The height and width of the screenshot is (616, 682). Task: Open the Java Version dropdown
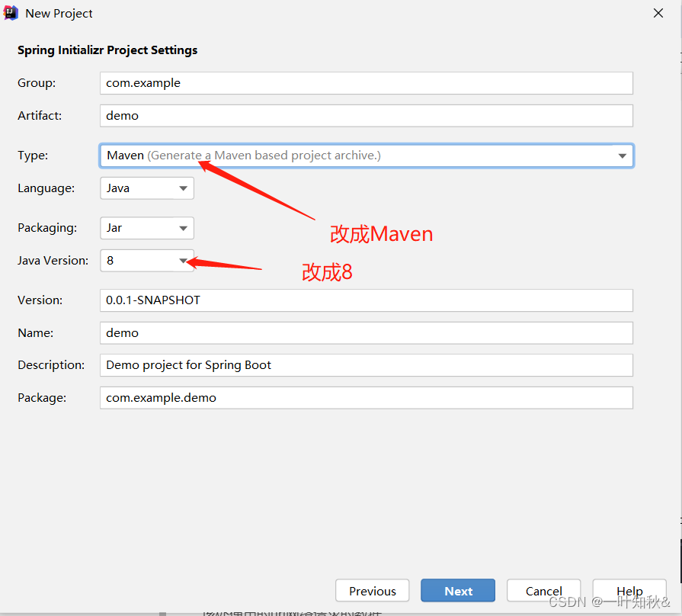tap(147, 261)
